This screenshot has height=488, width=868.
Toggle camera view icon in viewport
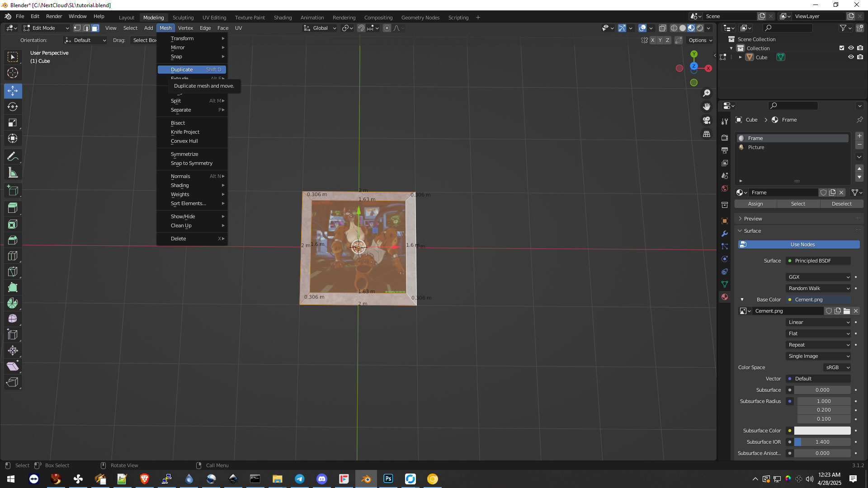706,120
